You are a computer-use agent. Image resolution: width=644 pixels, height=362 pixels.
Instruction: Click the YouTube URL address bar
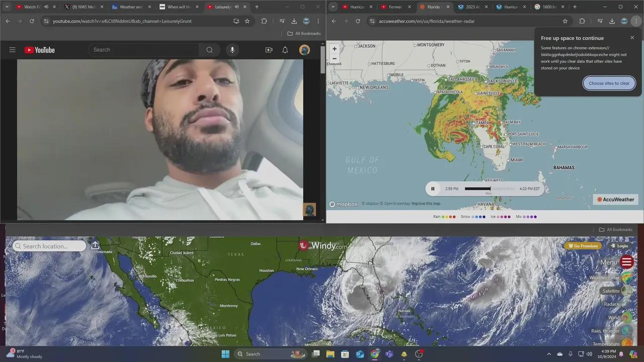click(x=136, y=21)
